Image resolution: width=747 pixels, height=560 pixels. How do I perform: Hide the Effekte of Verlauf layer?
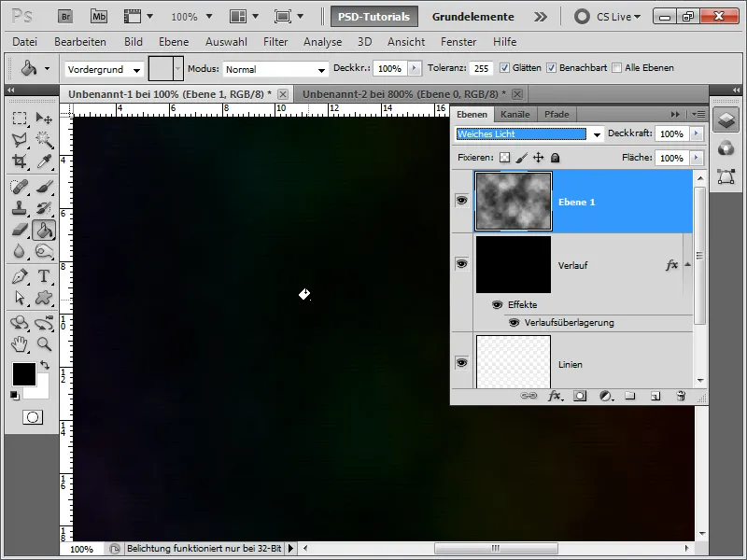[x=497, y=305]
